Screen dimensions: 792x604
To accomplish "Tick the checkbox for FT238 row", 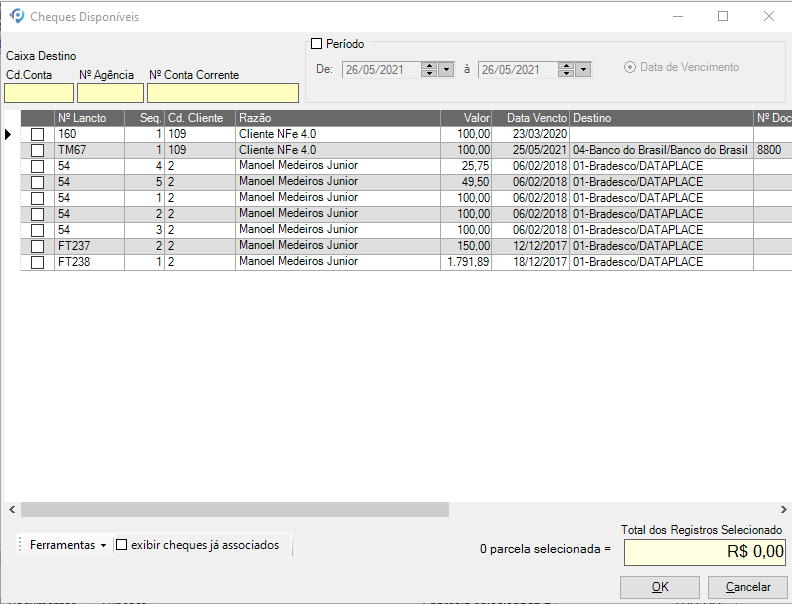I will click(x=38, y=262).
